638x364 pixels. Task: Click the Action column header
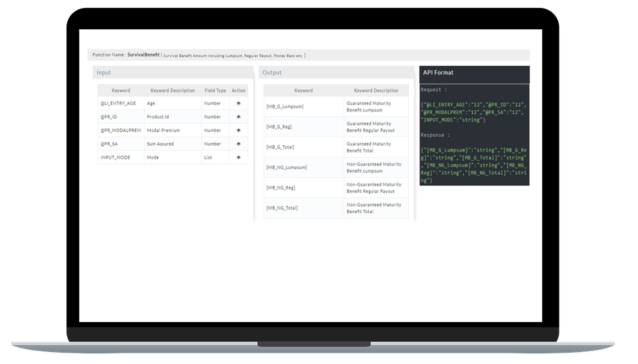tap(239, 90)
